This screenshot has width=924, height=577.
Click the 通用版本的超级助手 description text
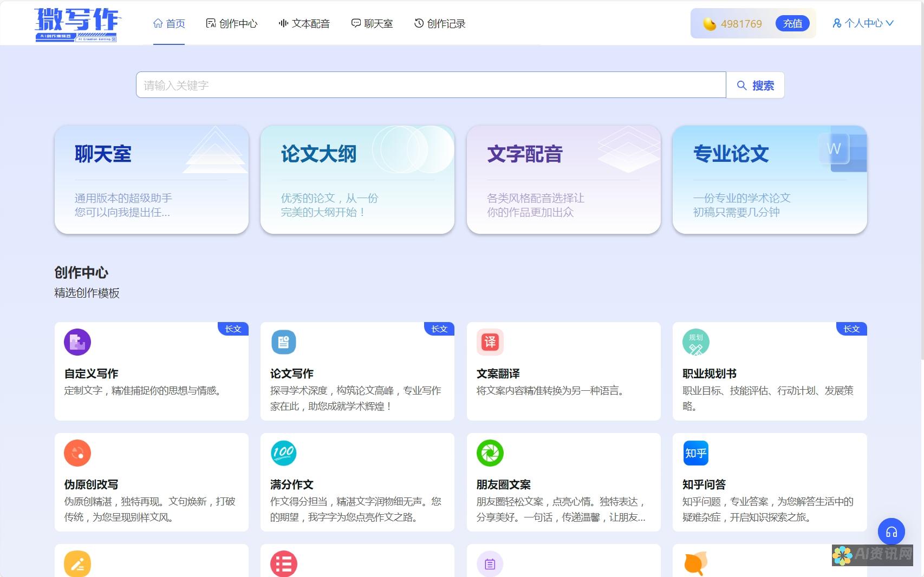[123, 198]
